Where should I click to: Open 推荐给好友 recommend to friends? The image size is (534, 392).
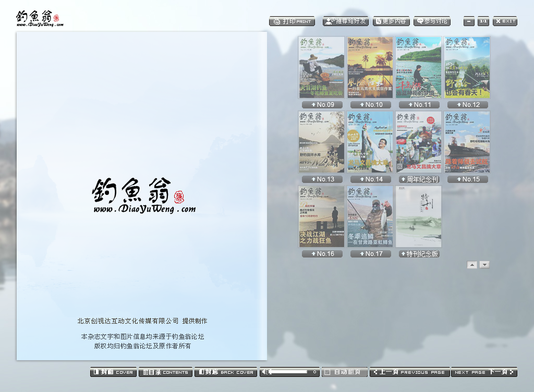pos(346,21)
